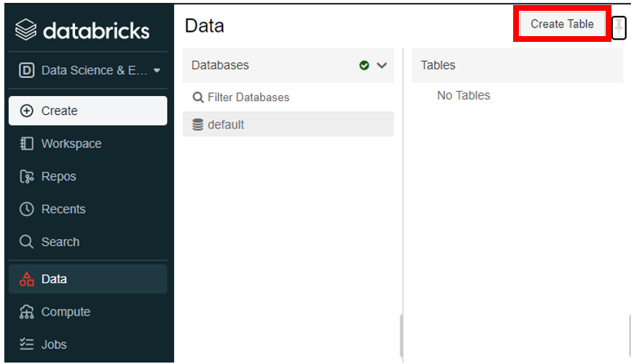Viewport: 636px width, 364px height.
Task: Click the scrollbar beside the databases list
Action: click(x=401, y=336)
